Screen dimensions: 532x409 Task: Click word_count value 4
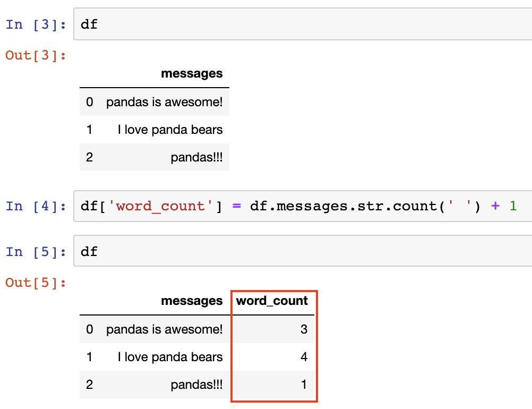(x=304, y=357)
